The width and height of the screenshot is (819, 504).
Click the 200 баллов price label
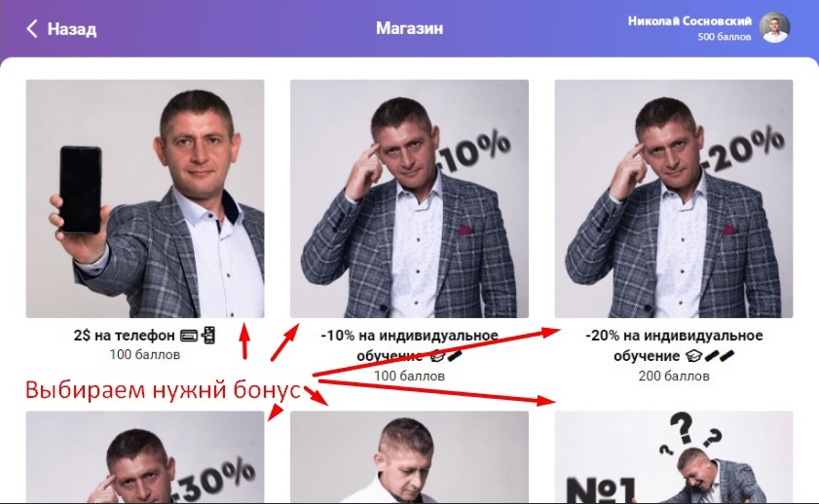pyautogui.click(x=674, y=377)
